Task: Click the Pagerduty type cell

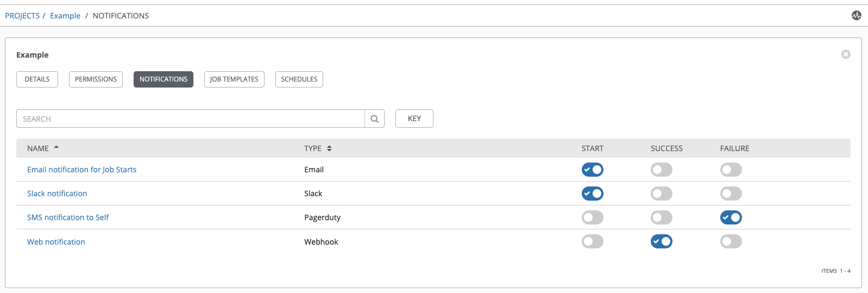Action: pyautogui.click(x=323, y=217)
